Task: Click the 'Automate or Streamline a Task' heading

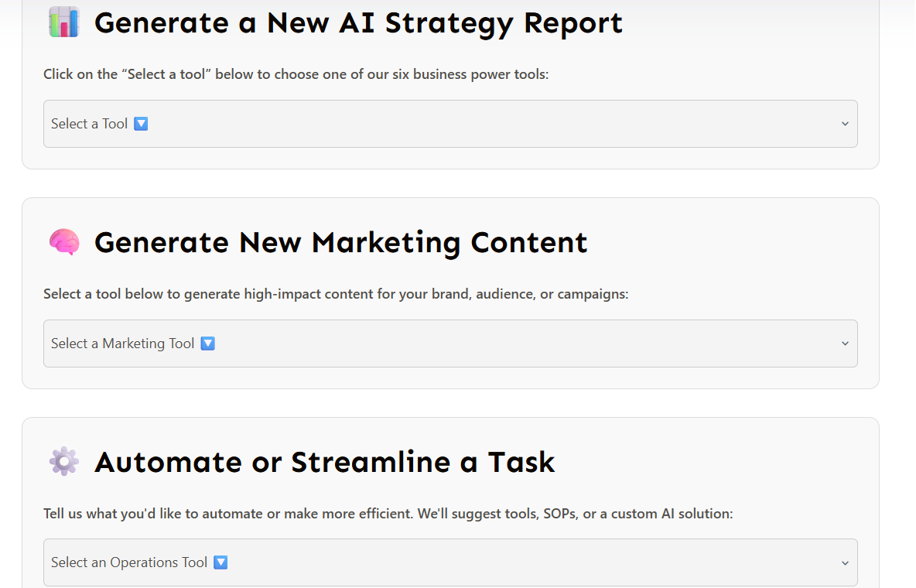Action: click(324, 463)
